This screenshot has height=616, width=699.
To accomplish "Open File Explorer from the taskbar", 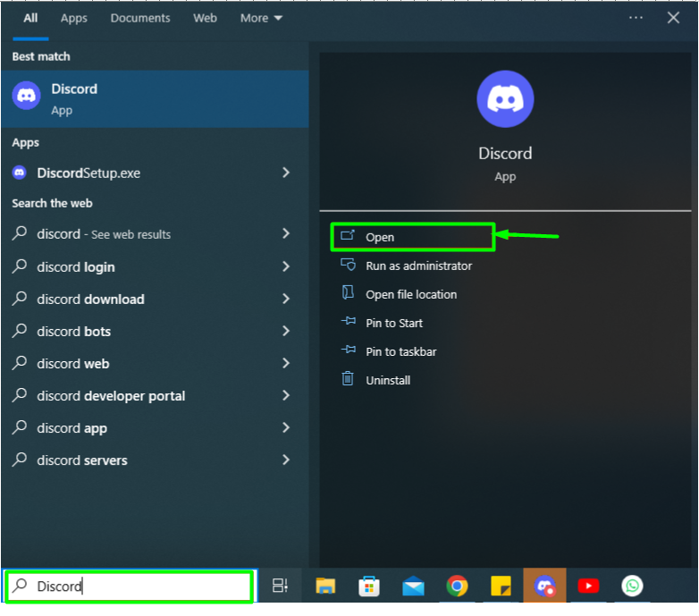I will 325,586.
